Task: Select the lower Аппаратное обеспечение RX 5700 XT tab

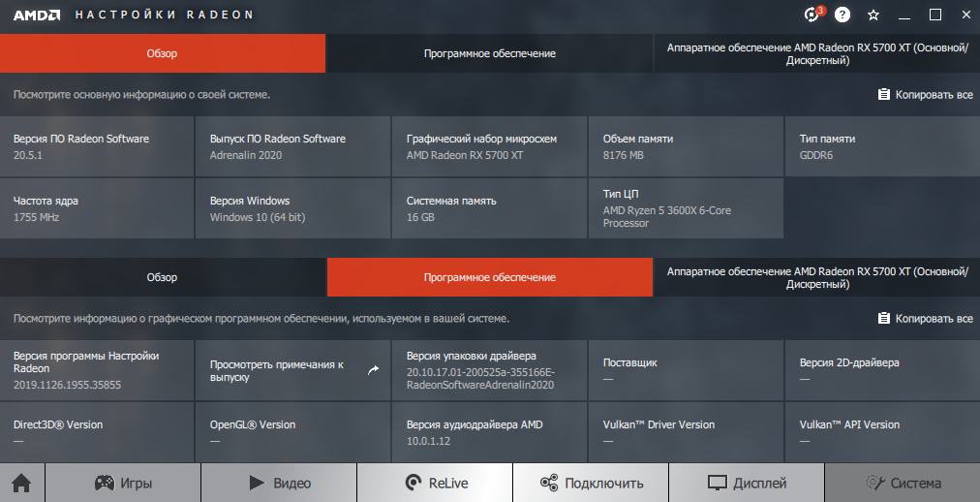Action: point(817,277)
